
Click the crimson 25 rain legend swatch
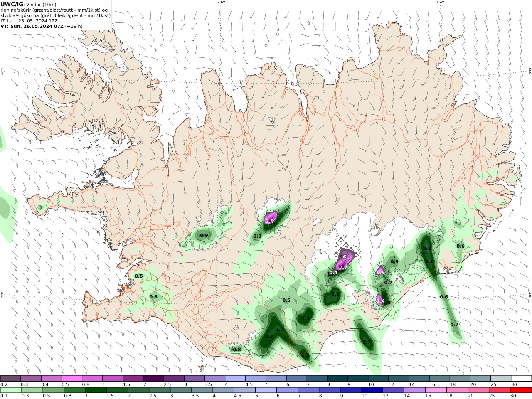[499, 390]
